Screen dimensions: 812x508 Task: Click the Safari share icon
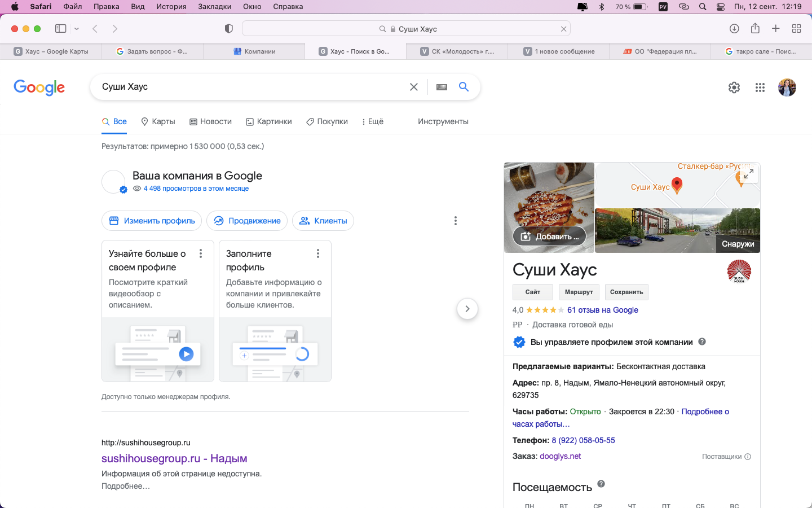click(755, 28)
